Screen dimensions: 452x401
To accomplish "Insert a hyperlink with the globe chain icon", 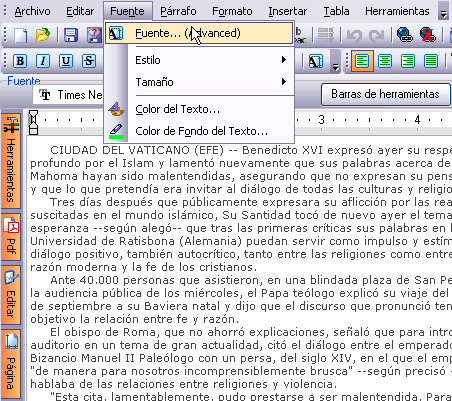I will click(x=405, y=35).
